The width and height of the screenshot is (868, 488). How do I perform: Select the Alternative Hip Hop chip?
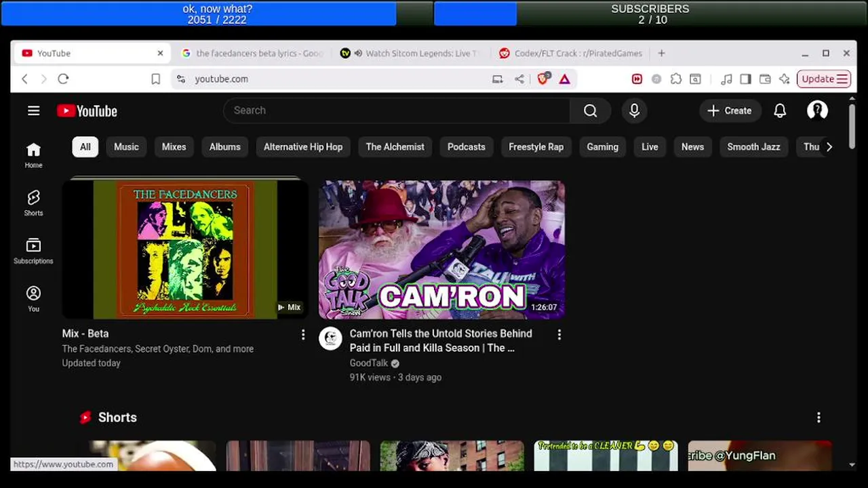point(303,147)
